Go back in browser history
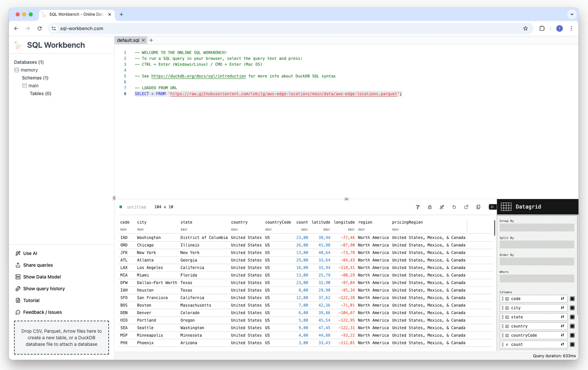Screen dimensions: 588x370 point(16,28)
